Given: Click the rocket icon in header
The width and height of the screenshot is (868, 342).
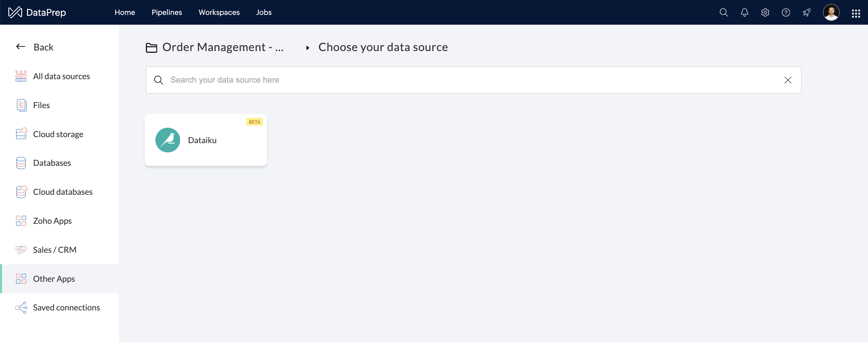Looking at the screenshot, I should point(806,12).
